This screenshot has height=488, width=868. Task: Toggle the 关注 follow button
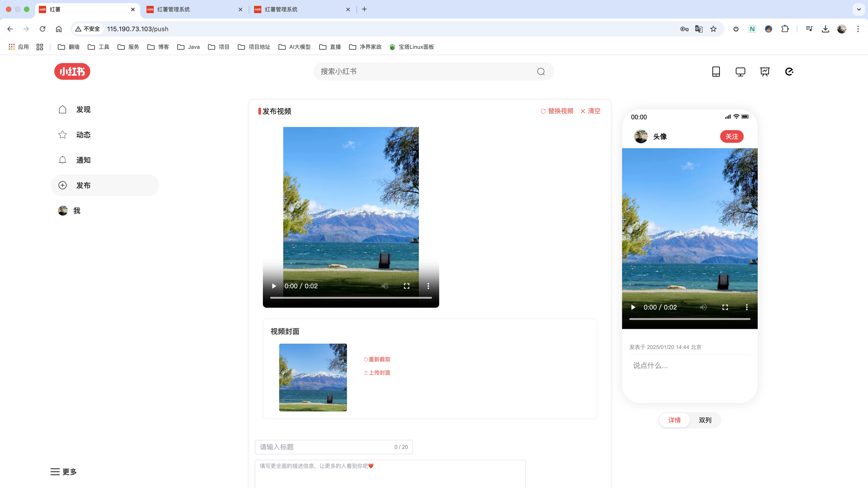(x=731, y=136)
